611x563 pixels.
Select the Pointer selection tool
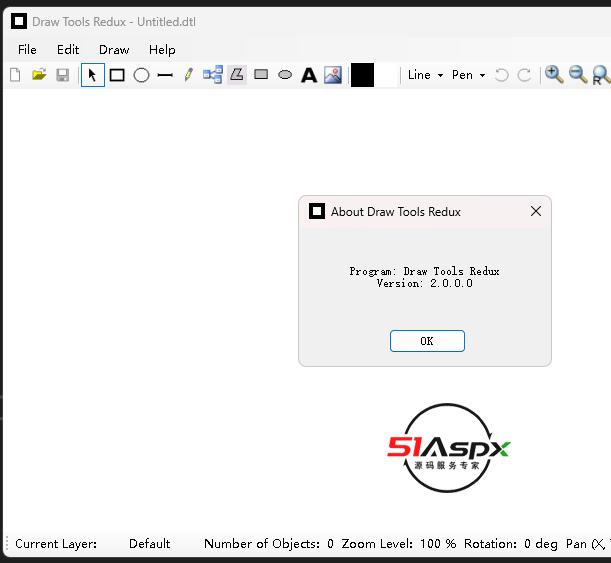92,75
